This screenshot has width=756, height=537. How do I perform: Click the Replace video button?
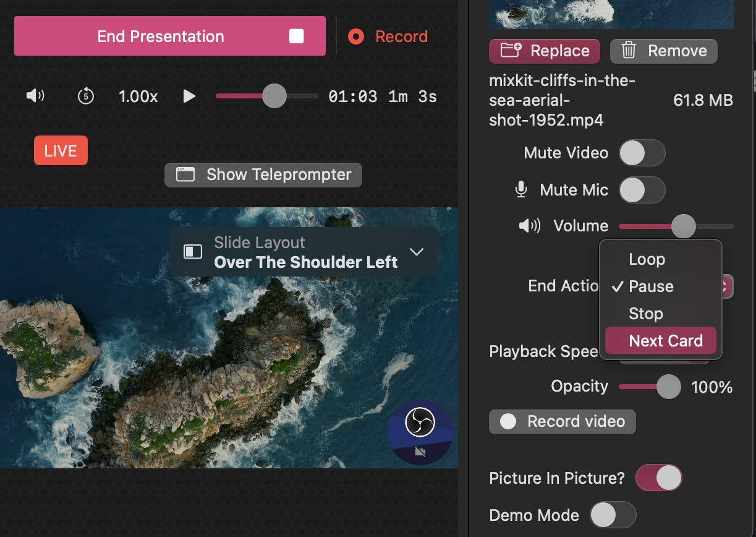544,51
